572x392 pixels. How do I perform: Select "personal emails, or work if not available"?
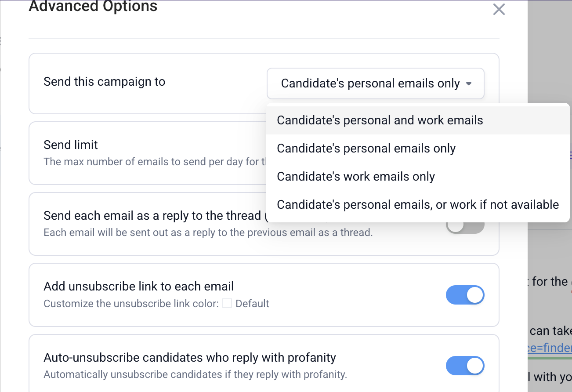pyautogui.click(x=417, y=205)
